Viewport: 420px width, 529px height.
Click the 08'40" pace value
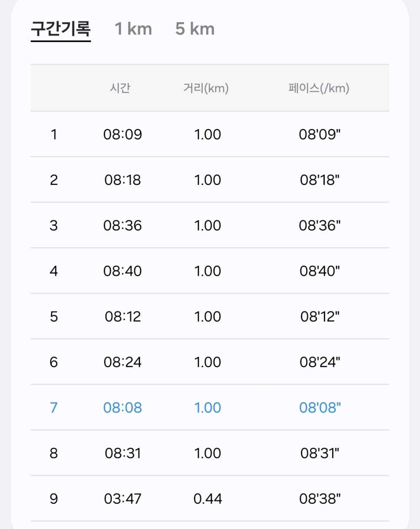tap(320, 271)
